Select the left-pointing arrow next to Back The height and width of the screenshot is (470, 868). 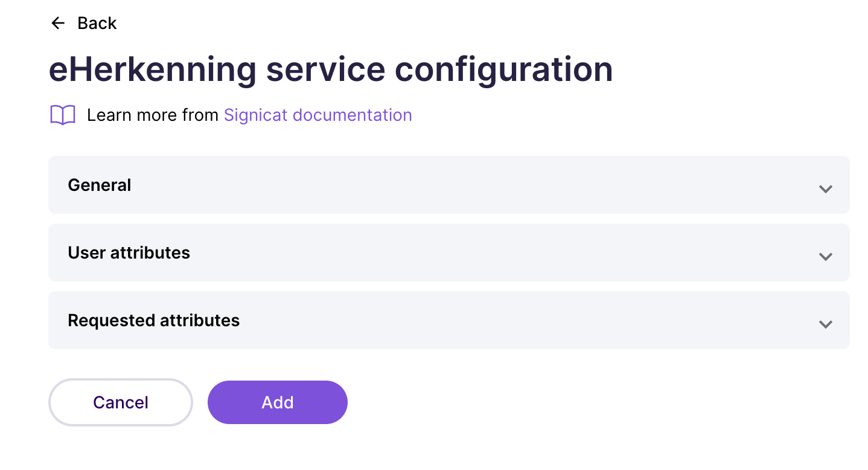58,23
